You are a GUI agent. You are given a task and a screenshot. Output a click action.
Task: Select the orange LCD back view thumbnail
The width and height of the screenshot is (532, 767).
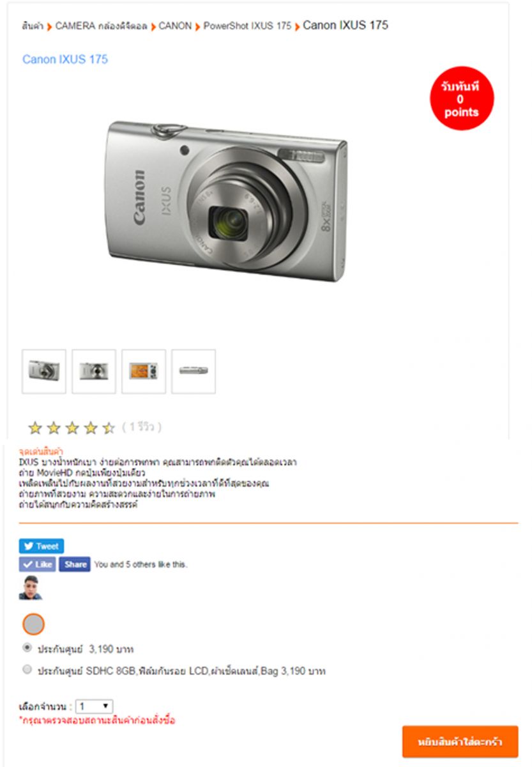click(144, 371)
